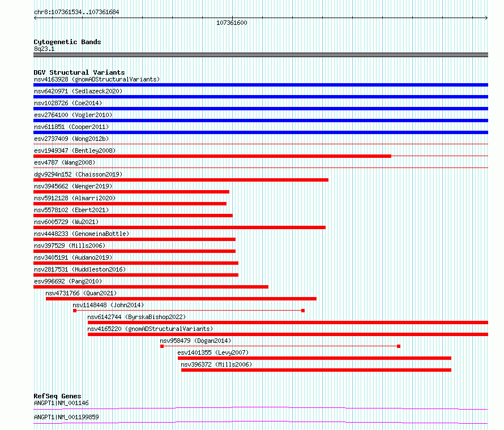The width and height of the screenshot is (504, 430).
Task: Click the DGV Structural Variants track title
Action: click(79, 72)
